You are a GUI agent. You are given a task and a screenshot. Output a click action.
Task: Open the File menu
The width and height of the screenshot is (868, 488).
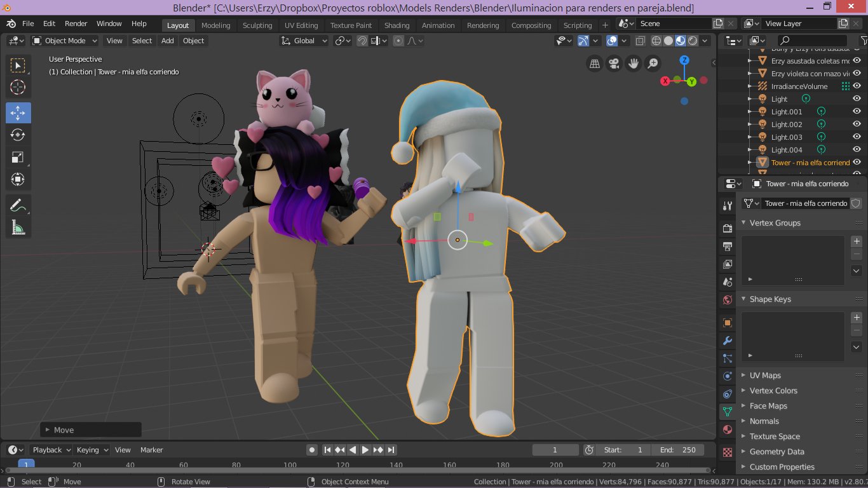coord(28,24)
